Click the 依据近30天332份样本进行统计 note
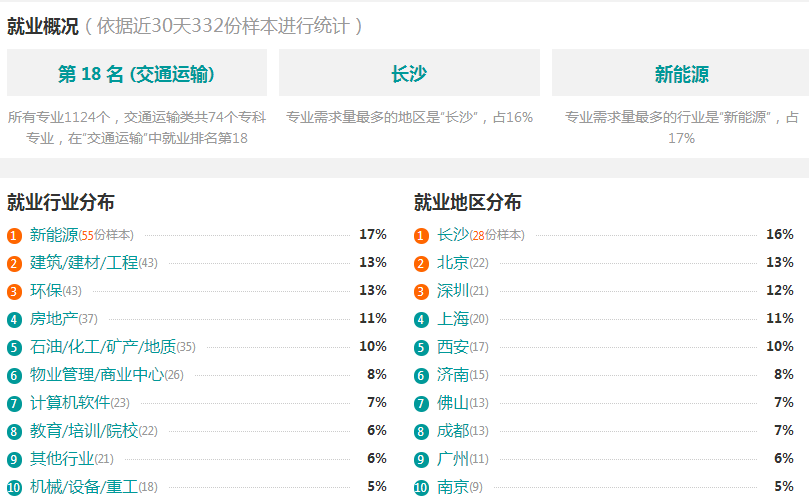809x504 pixels. [224, 26]
